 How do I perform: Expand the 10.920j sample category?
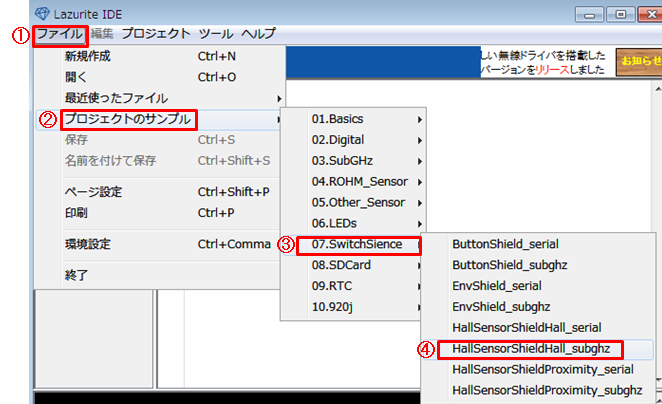[x=351, y=307]
